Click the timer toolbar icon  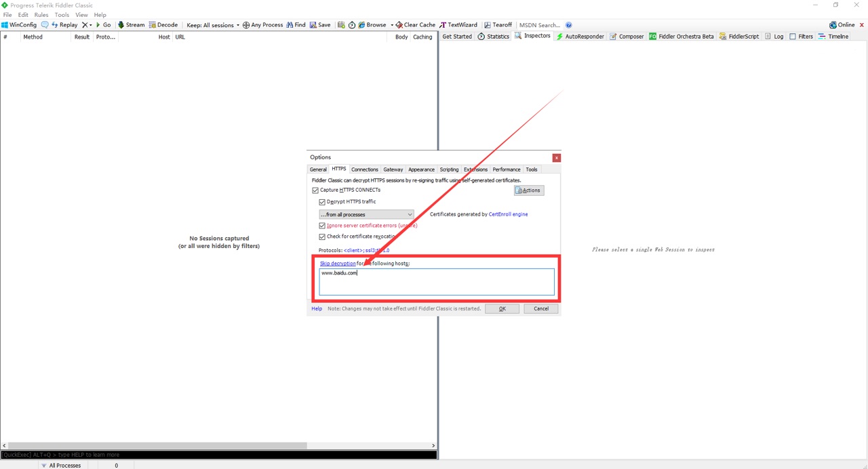pyautogui.click(x=352, y=25)
